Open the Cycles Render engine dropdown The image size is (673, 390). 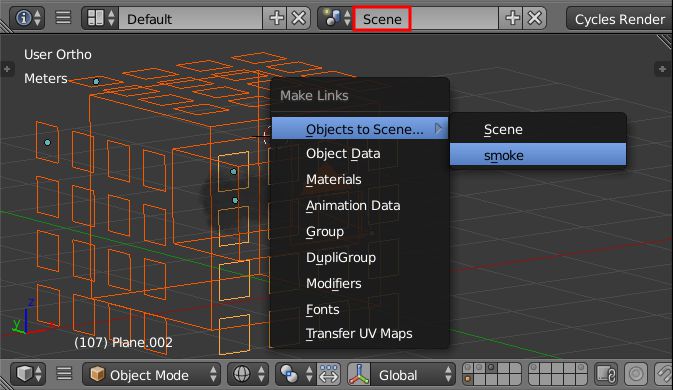pos(619,19)
